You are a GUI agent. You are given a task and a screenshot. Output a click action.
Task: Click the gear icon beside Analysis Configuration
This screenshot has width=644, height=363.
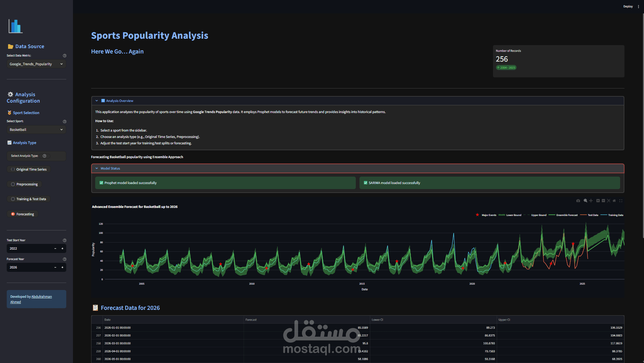pyautogui.click(x=10, y=95)
